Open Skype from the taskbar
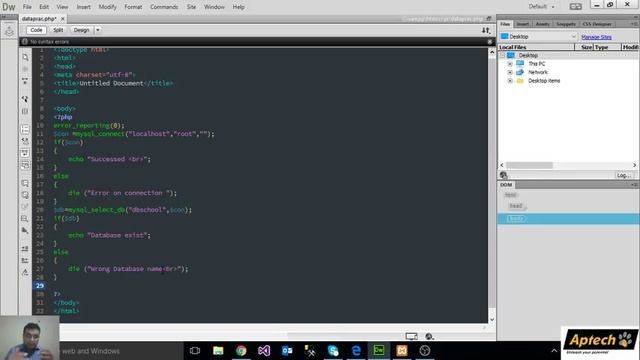 click(333, 351)
